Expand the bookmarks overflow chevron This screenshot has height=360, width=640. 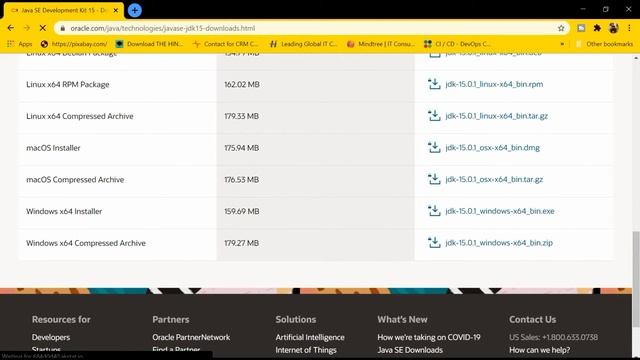click(562, 44)
